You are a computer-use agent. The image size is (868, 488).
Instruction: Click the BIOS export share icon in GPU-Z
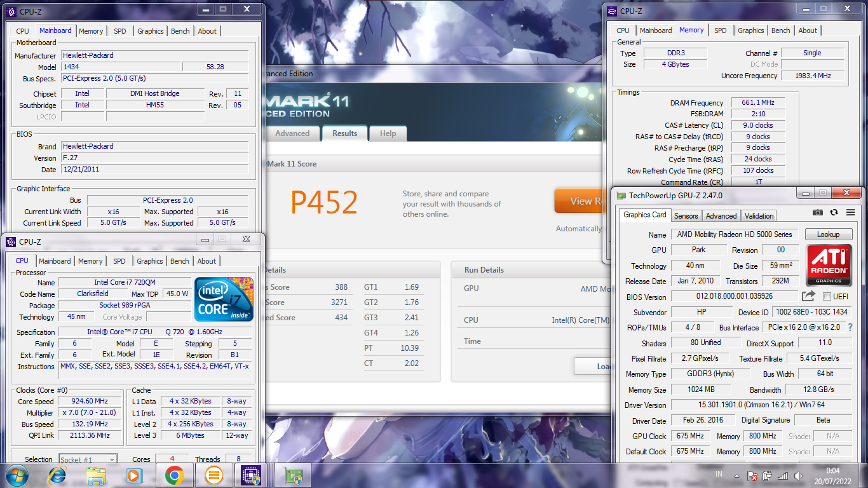point(808,296)
